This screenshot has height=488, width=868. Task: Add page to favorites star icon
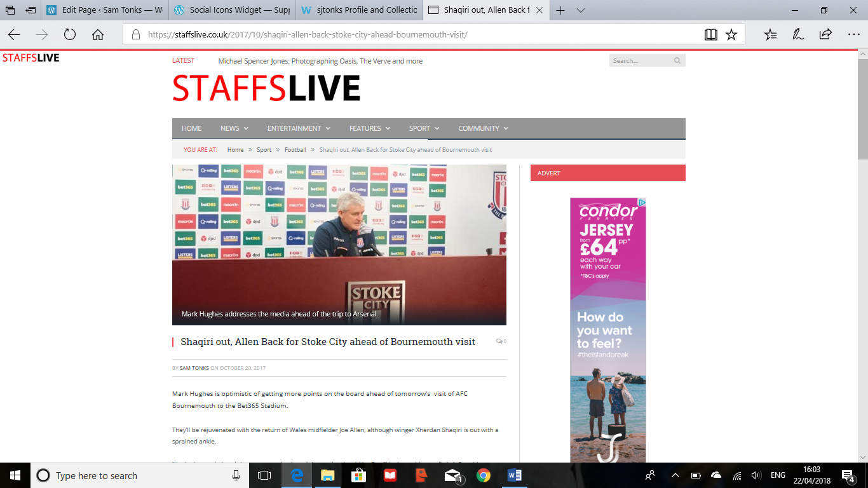click(x=731, y=34)
